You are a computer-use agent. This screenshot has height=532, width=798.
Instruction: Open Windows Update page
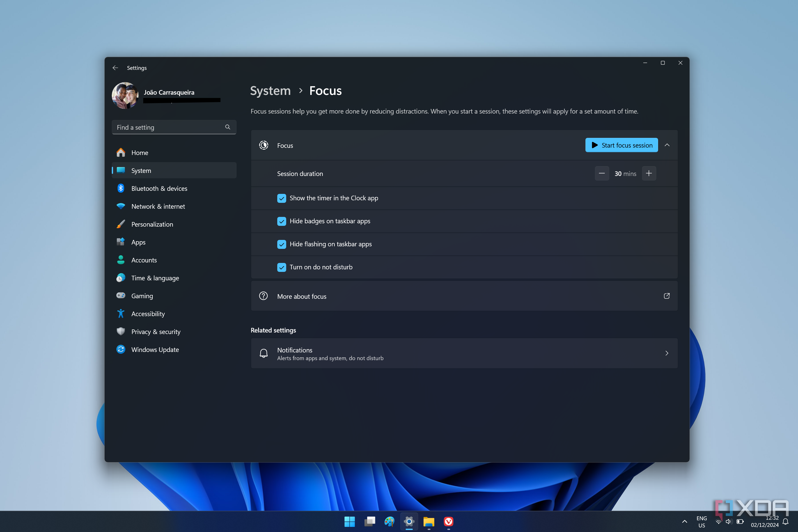pyautogui.click(x=174, y=349)
